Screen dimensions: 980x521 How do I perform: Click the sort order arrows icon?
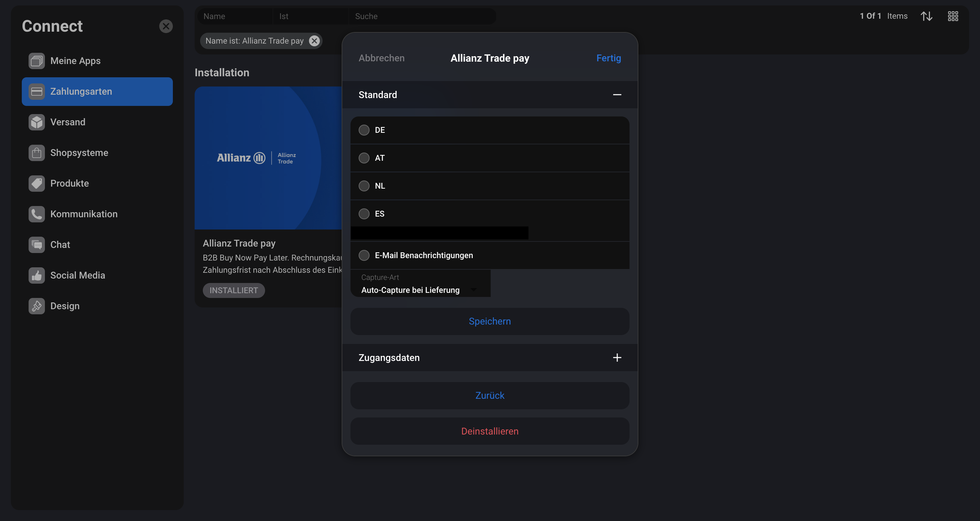926,16
